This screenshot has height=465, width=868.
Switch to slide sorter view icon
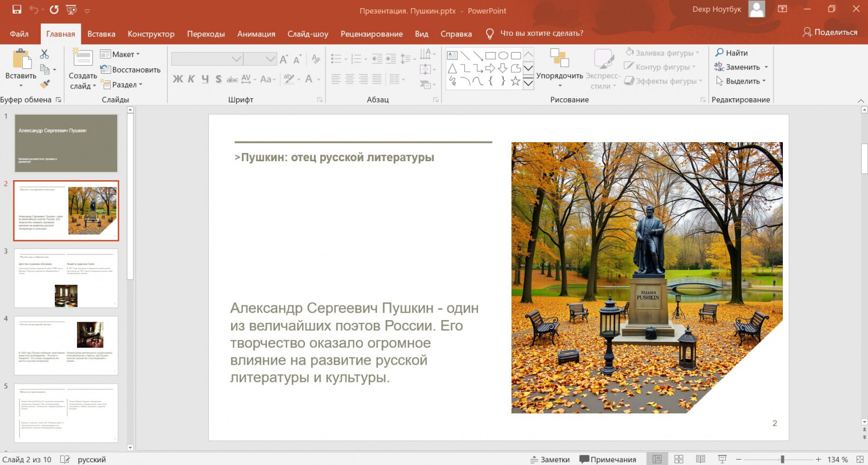679,459
